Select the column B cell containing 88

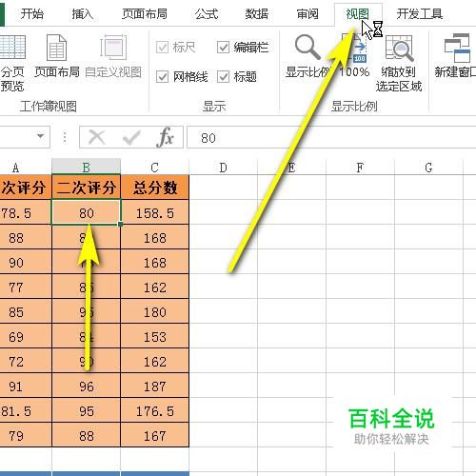[x=86, y=435]
